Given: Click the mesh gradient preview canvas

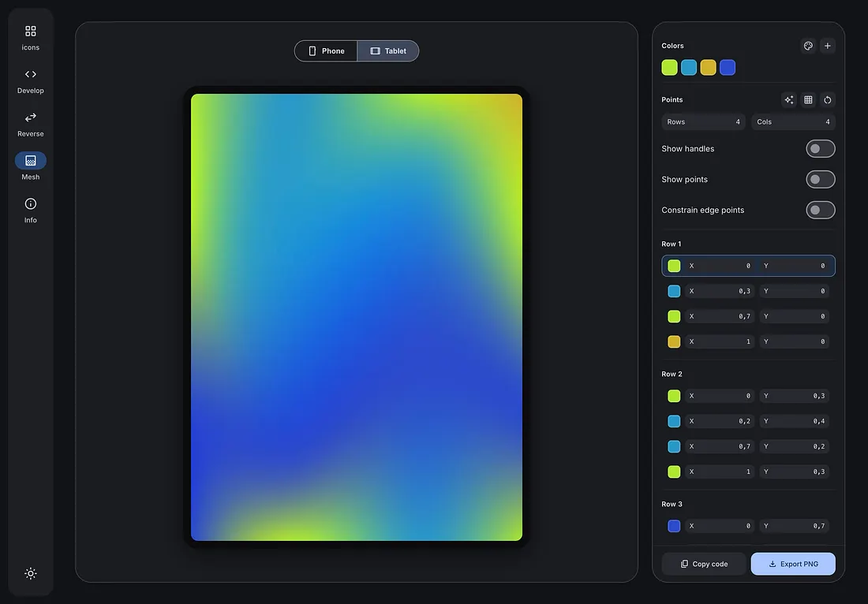Looking at the screenshot, I should (357, 318).
